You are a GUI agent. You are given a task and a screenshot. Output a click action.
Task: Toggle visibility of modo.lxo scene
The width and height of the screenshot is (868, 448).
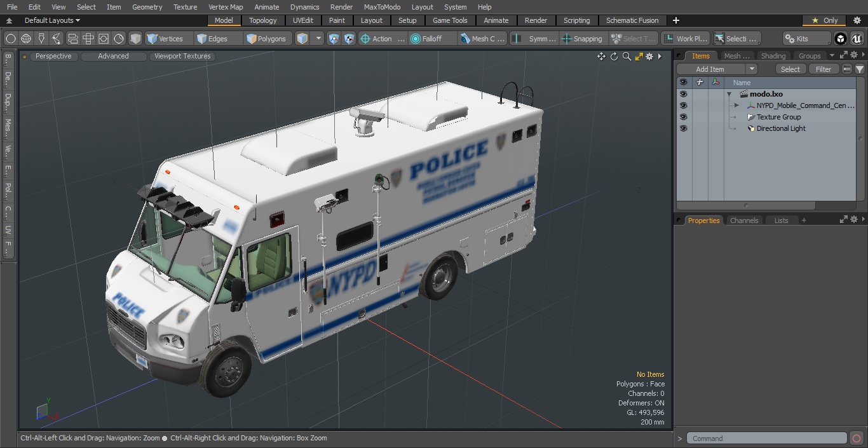click(x=683, y=94)
